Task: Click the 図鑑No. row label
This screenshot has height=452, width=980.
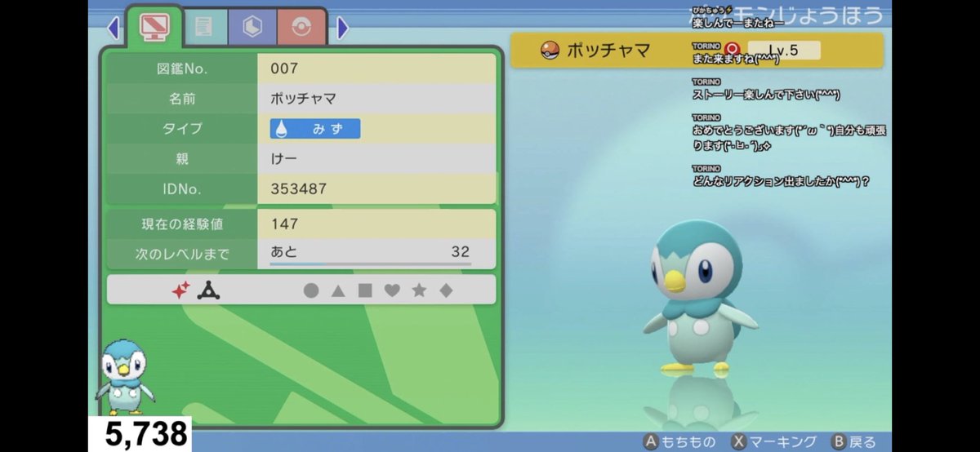Action: 182,69
